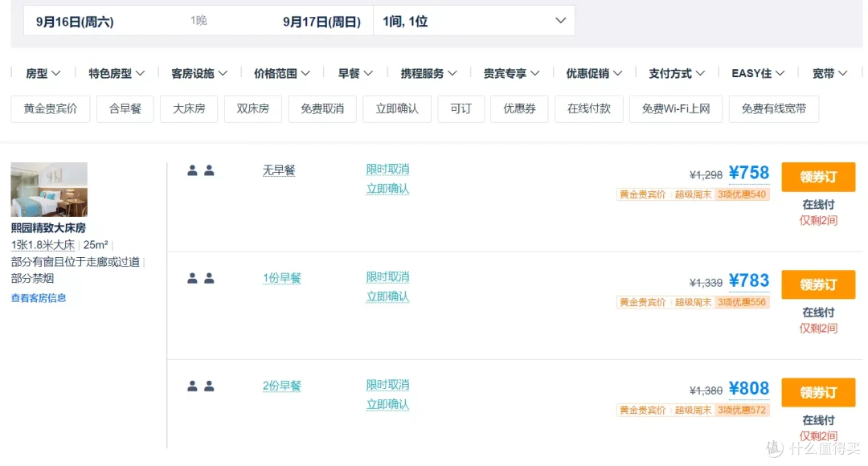Open the 支付方式 dropdown
This screenshot has width=868, height=466.
(x=677, y=73)
